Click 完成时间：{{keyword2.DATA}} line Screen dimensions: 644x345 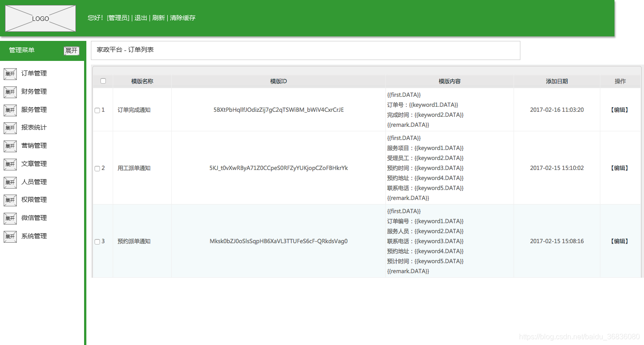[425, 115]
